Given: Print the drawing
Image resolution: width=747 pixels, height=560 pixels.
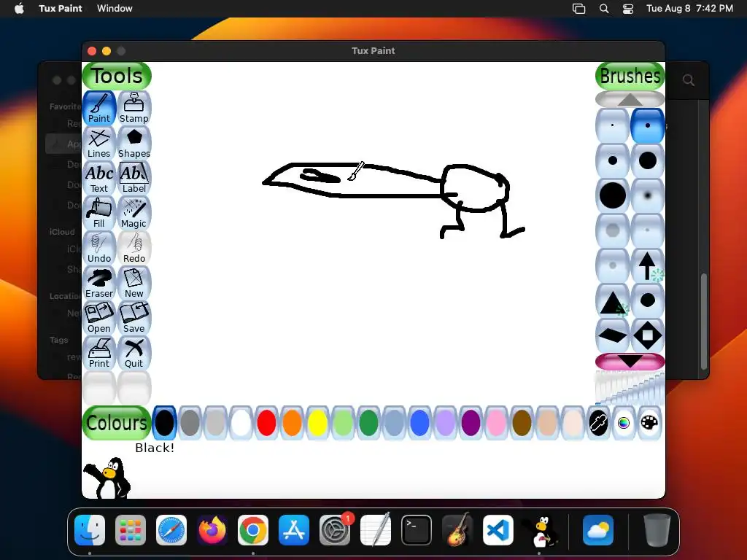Looking at the screenshot, I should 99,354.
